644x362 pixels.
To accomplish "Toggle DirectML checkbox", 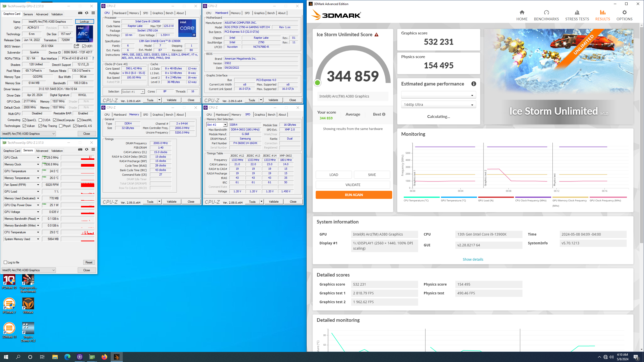I will 79,120.
